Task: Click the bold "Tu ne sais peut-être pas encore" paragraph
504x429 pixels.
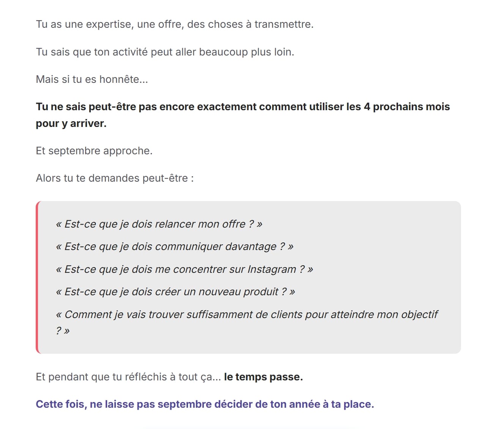Action: pyautogui.click(x=243, y=115)
